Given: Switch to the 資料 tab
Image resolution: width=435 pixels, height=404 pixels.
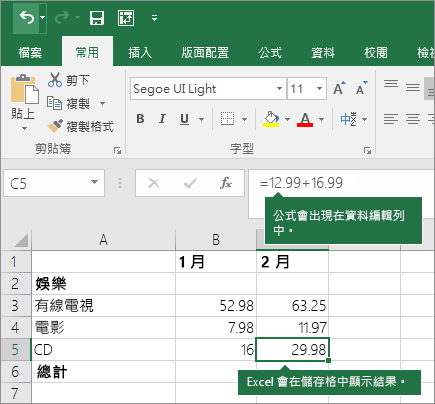Looking at the screenshot, I should [x=323, y=53].
